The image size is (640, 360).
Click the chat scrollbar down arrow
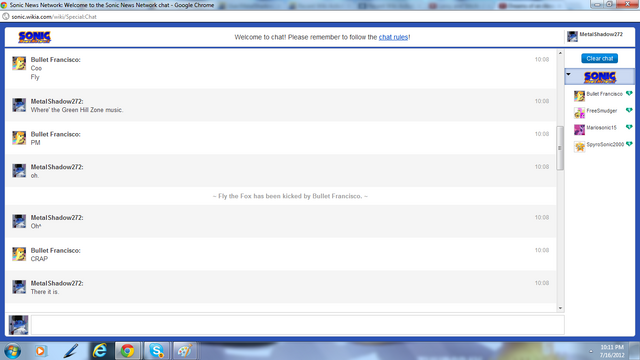[560, 308]
